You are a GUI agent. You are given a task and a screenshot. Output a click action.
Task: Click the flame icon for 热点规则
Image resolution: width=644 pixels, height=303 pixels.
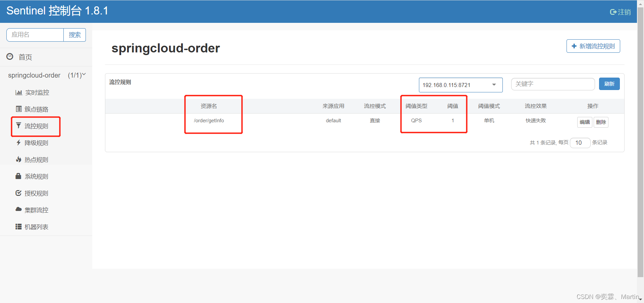pyautogui.click(x=19, y=159)
